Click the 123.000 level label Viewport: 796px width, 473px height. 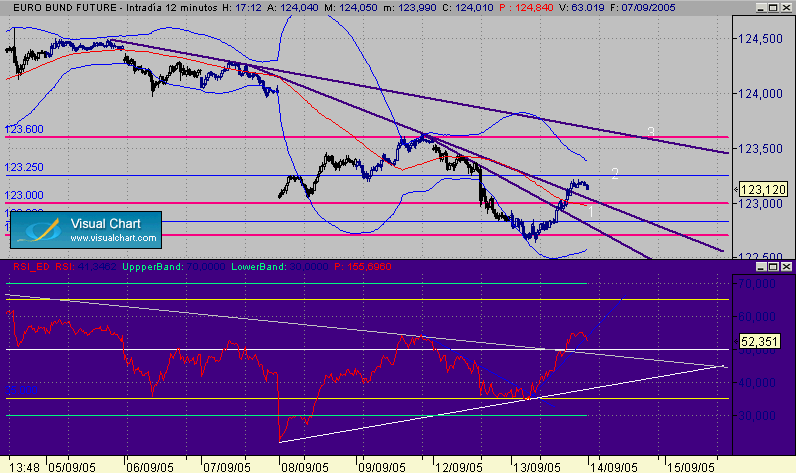tap(24, 195)
